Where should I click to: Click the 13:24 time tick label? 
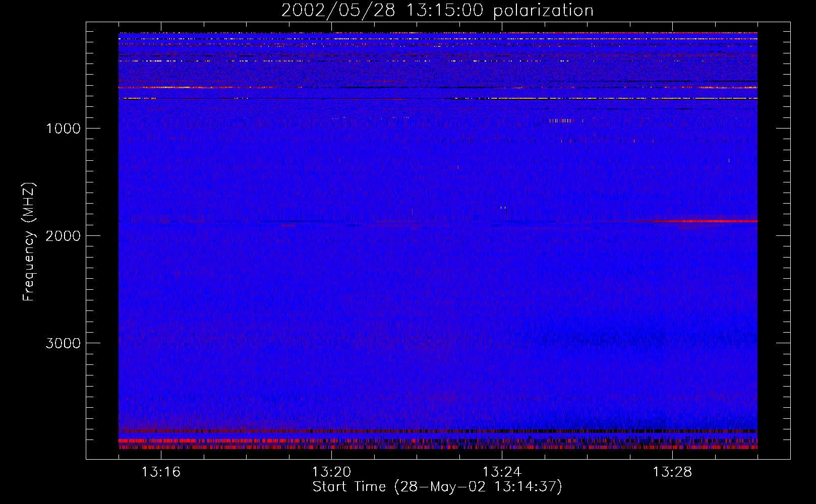(x=502, y=472)
